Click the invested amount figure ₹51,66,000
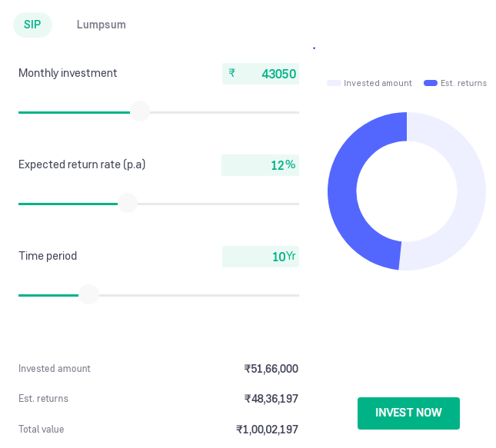496x448 pixels. point(271,369)
